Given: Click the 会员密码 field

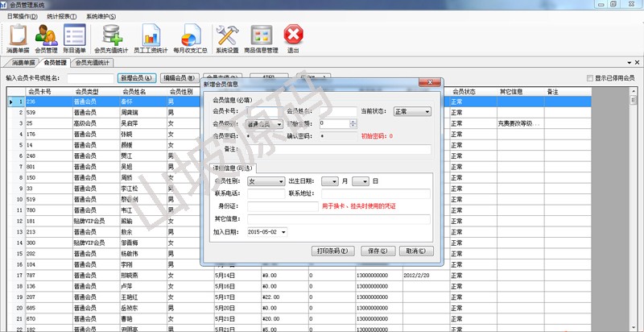Looking at the screenshot, I should click(264, 136).
